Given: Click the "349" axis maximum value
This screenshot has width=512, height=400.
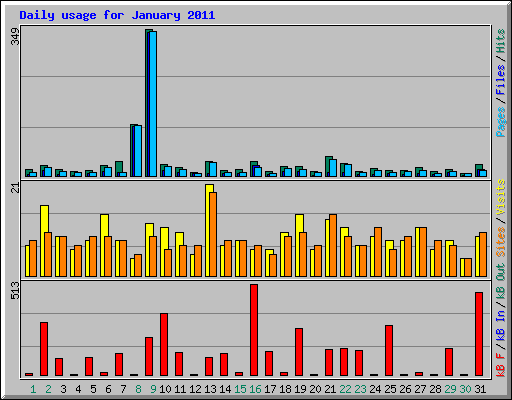Looking at the screenshot, I should 15,36.
